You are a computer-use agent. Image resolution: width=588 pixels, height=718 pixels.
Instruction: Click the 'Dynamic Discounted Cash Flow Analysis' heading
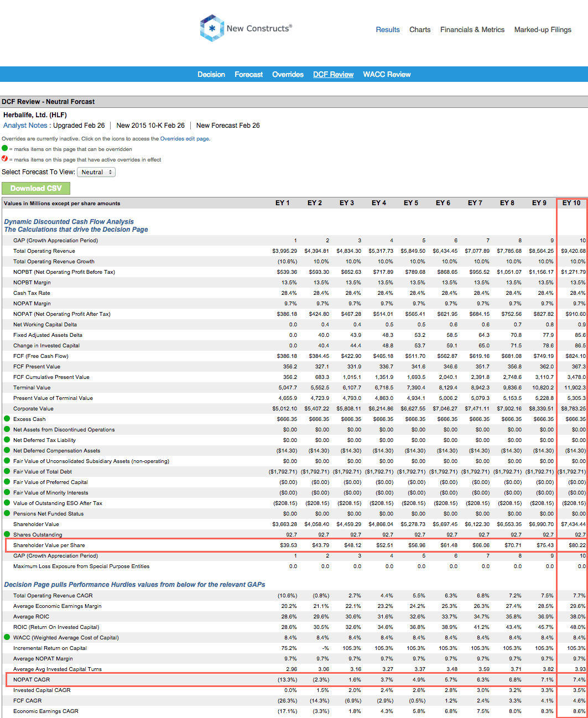click(x=69, y=222)
